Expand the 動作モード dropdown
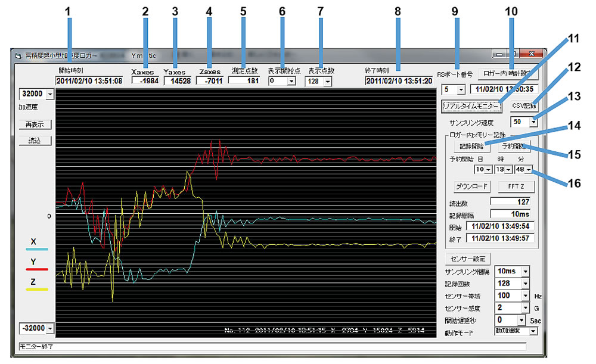Image resolution: width=596 pixels, height=364 pixels. tap(533, 331)
